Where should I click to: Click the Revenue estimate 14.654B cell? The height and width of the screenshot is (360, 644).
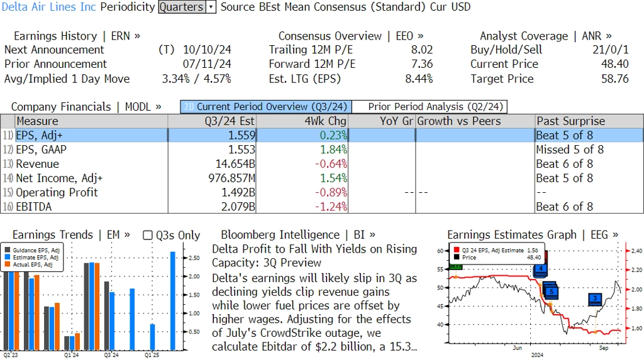(x=212, y=164)
